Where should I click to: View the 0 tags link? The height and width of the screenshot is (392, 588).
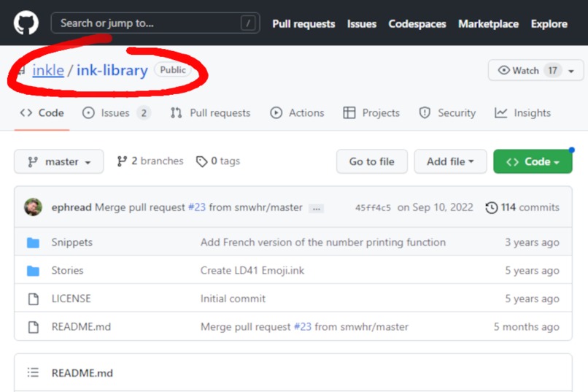[218, 161]
